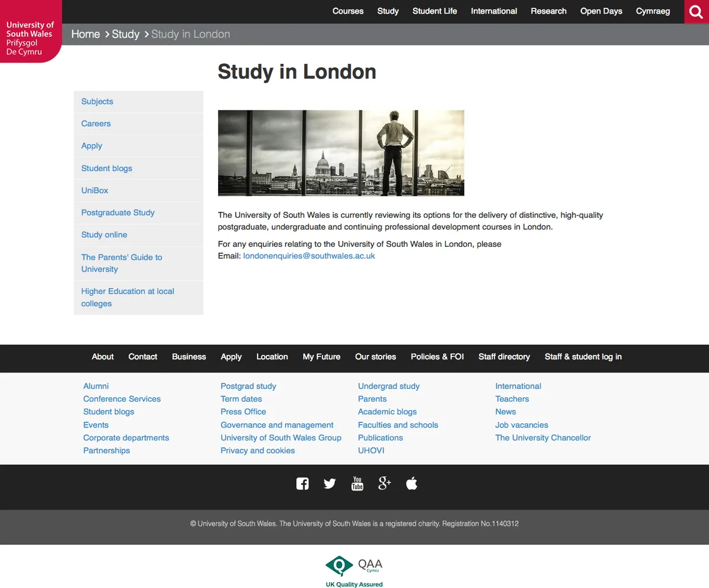Click the London skyline banner image
The height and width of the screenshot is (588, 709).
tap(341, 153)
